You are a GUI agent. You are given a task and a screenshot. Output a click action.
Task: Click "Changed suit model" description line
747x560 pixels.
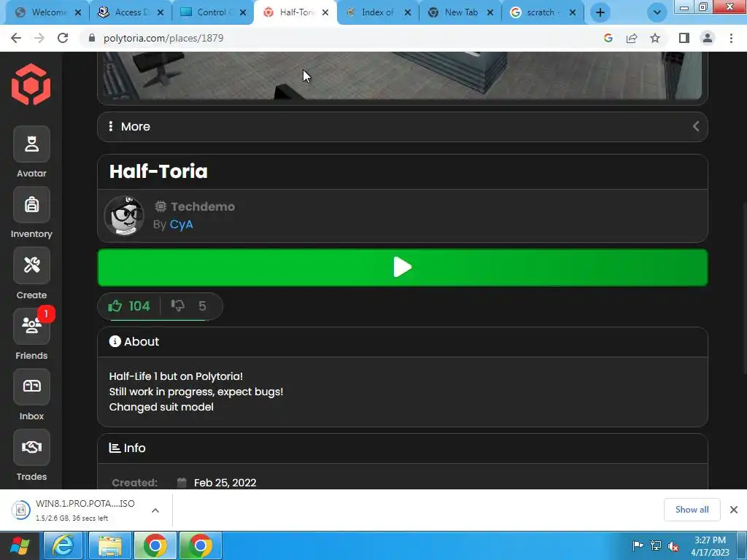161,407
